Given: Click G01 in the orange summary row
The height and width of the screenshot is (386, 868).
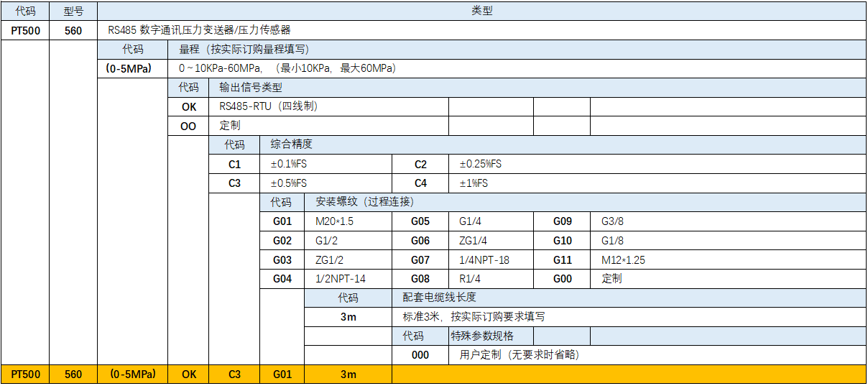Looking at the screenshot, I should (x=282, y=374).
